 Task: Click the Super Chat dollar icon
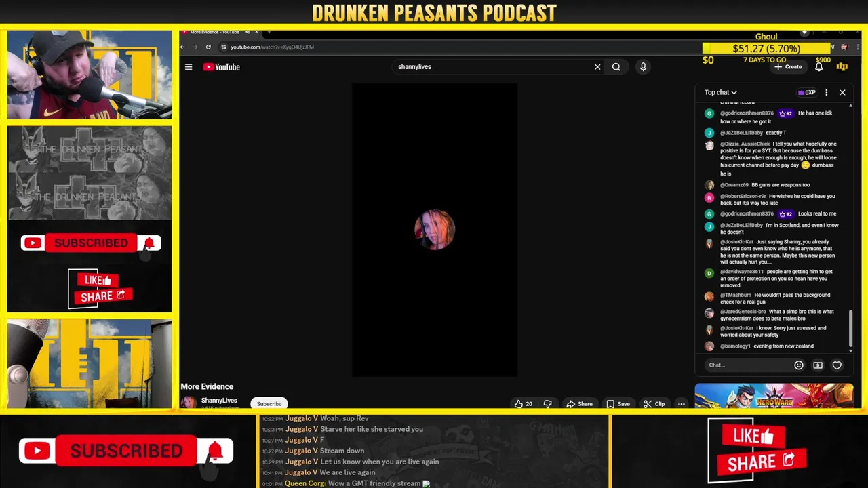tap(818, 365)
